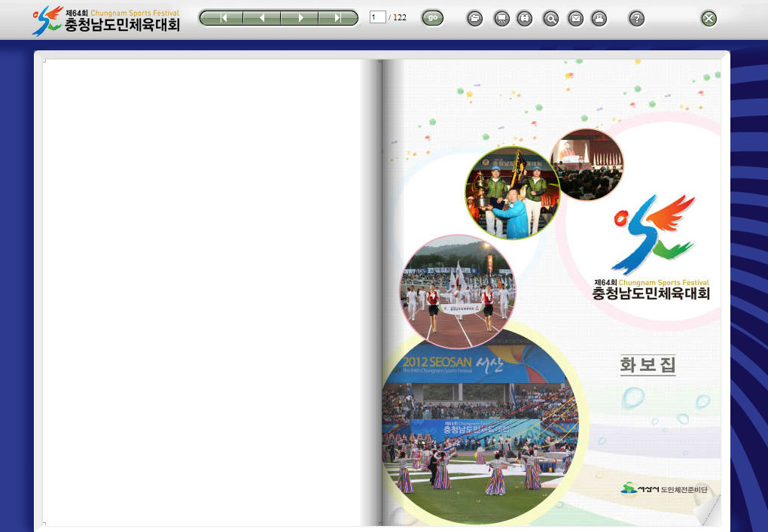
Task: Click the film-strip thumbnail view icon
Action: click(525, 19)
